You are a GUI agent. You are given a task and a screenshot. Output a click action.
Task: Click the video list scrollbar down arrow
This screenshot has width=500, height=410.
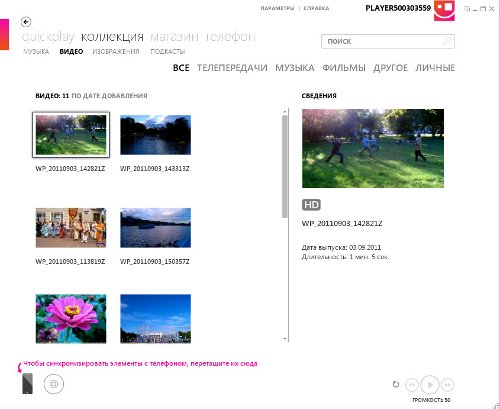[x=285, y=339]
